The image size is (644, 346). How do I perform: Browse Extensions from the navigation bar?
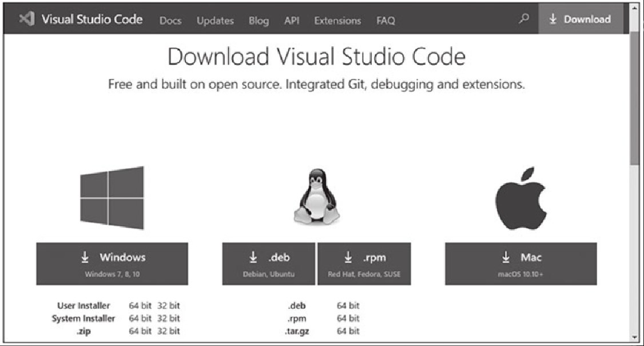337,21
